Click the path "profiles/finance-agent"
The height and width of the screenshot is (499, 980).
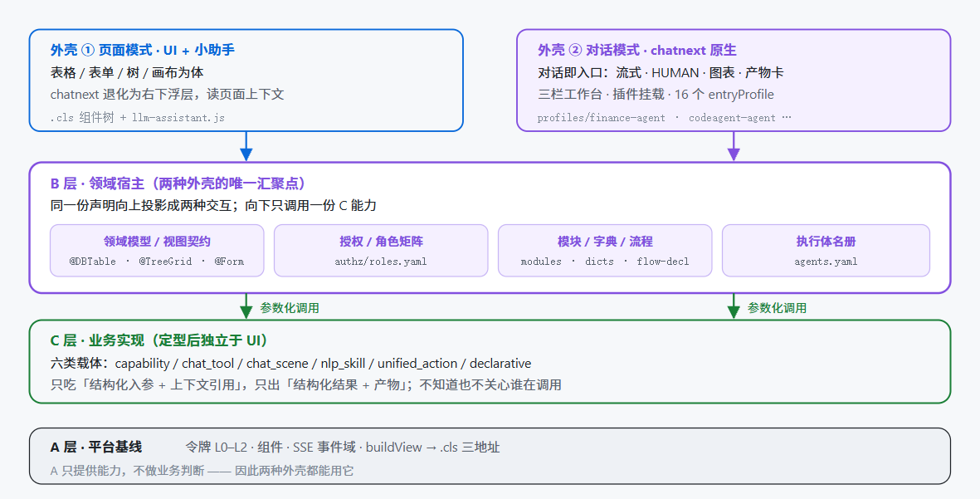pyautogui.click(x=602, y=118)
